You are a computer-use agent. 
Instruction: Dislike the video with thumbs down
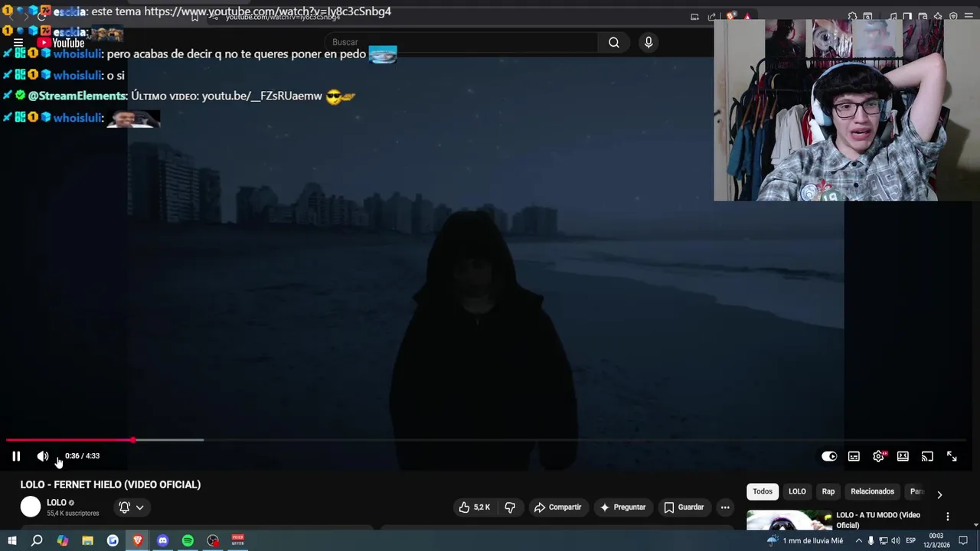[x=510, y=507]
